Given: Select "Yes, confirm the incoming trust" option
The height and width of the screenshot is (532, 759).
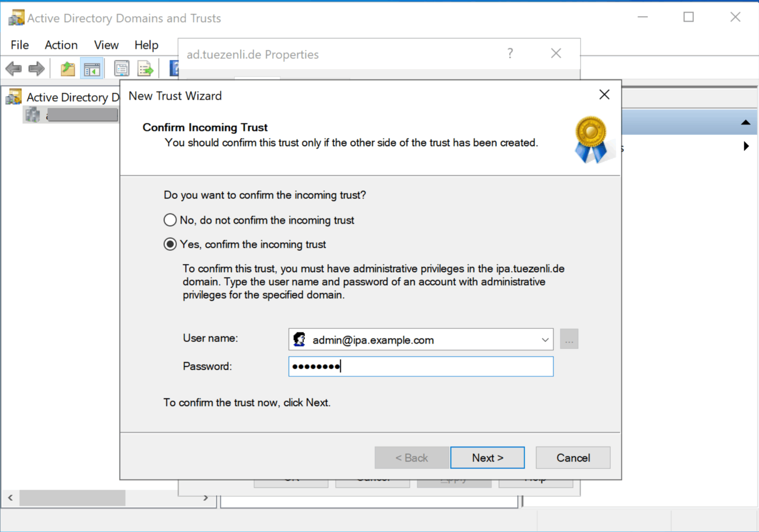Looking at the screenshot, I should [170, 245].
